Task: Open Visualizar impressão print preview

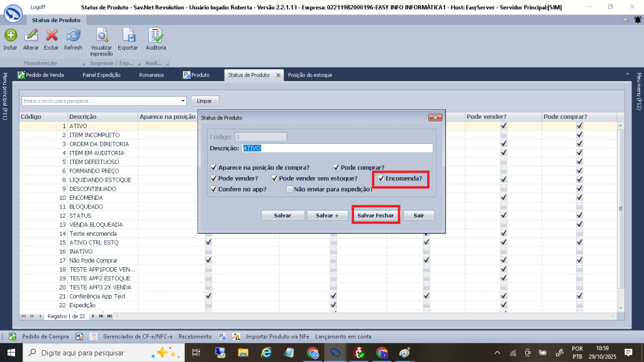Action: click(101, 35)
